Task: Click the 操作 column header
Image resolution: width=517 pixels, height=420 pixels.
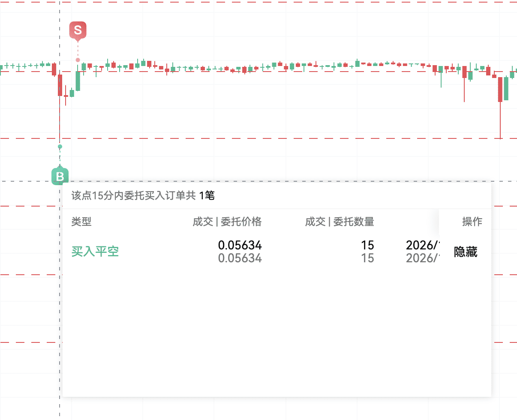Action: point(472,222)
